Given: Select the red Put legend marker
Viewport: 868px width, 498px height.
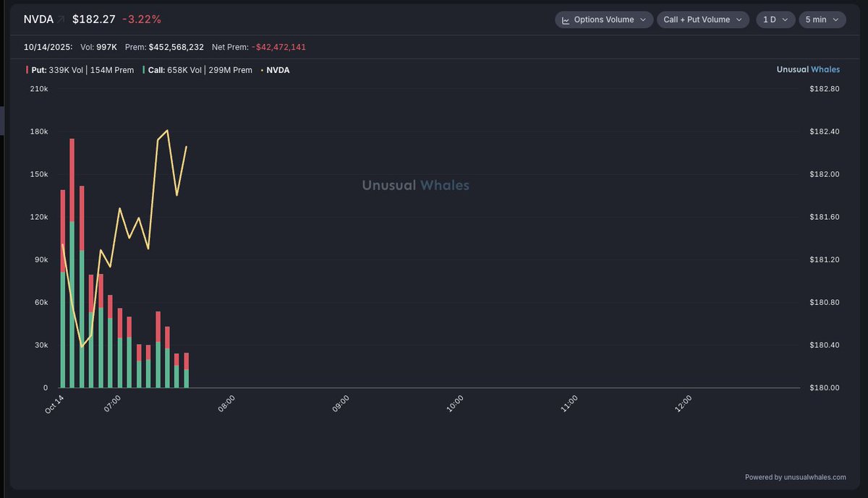Looking at the screenshot, I should (27, 70).
